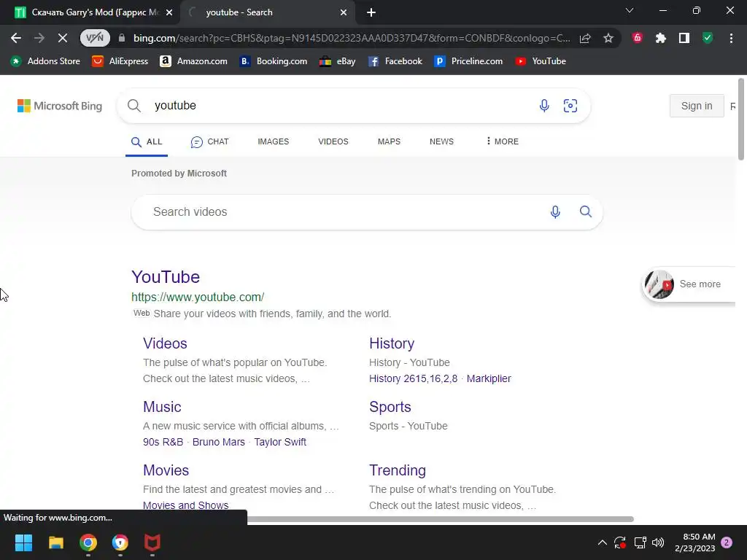Switch to the MAPS tab

coord(389,142)
